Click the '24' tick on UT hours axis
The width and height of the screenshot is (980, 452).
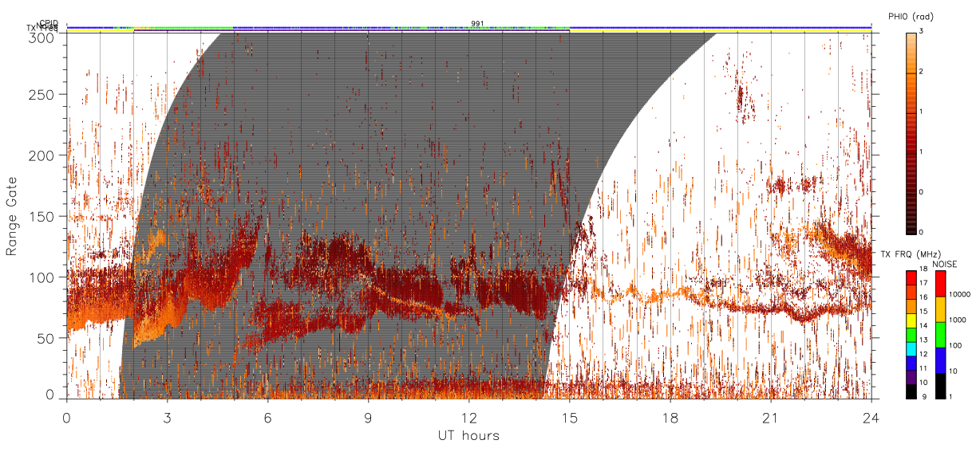pyautogui.click(x=871, y=417)
